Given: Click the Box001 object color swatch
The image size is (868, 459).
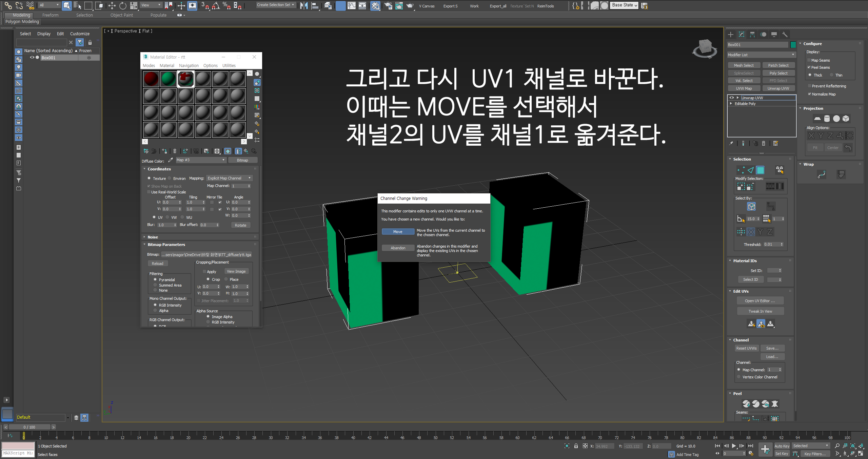Looking at the screenshot, I should tap(793, 45).
